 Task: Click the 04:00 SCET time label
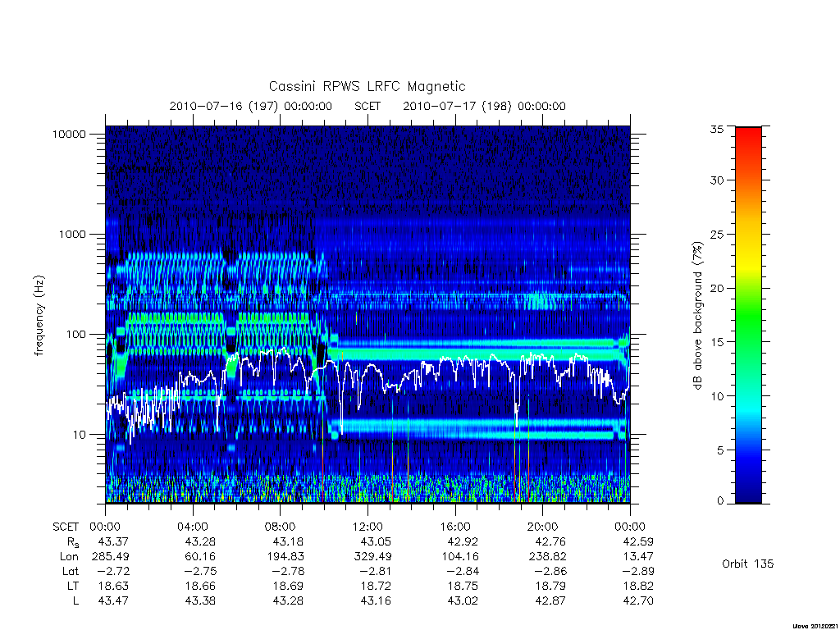[x=192, y=527]
